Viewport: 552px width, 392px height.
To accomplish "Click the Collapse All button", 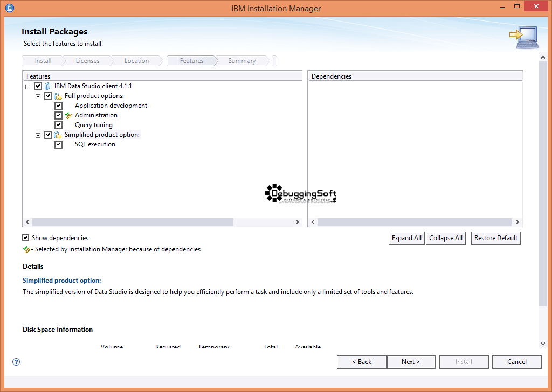I will click(x=446, y=238).
